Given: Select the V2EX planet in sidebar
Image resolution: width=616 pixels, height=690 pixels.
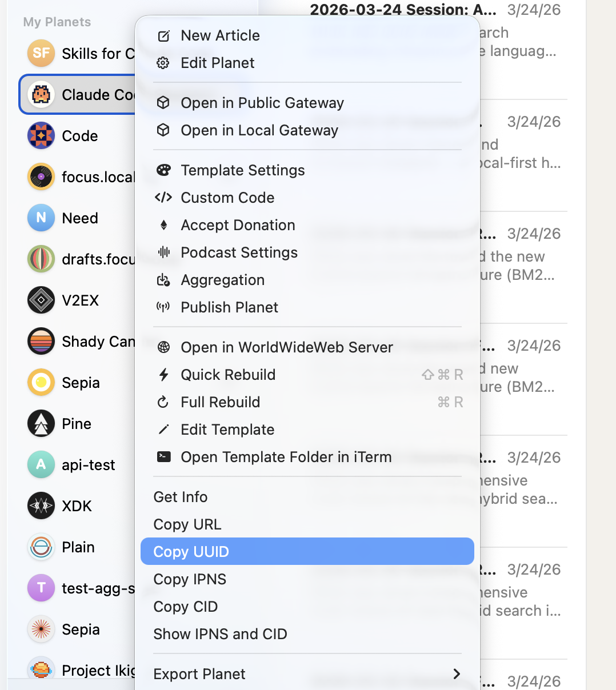Looking at the screenshot, I should click(x=80, y=300).
